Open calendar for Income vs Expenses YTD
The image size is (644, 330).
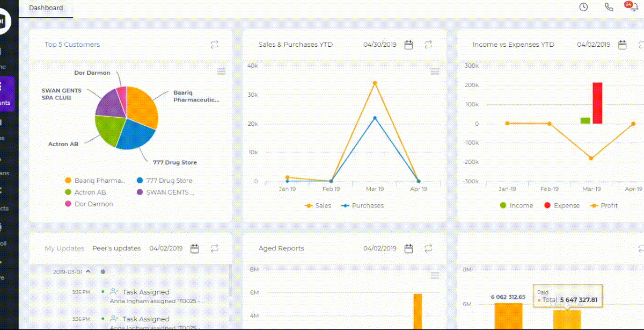coord(623,45)
